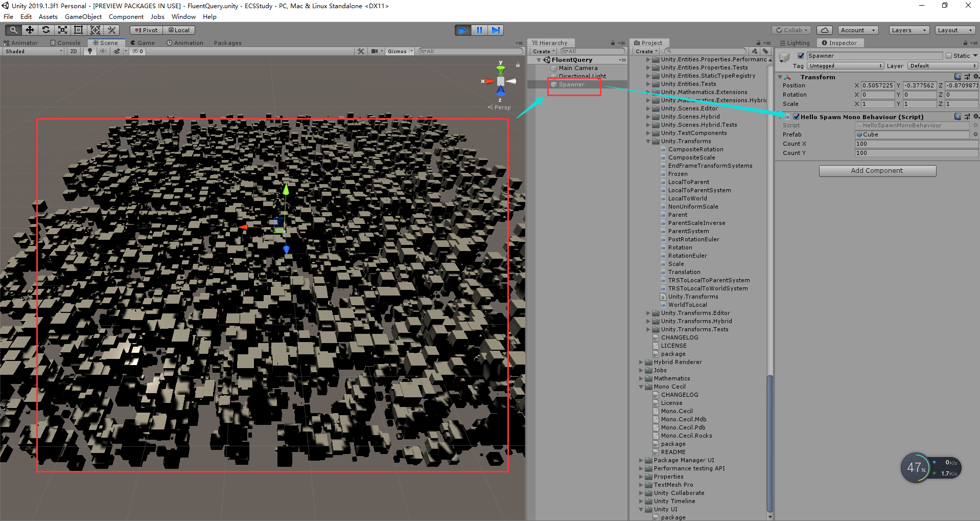
Task: Open Hello Spawn Mono Behaviour gear menu
Action: pyautogui.click(x=976, y=117)
